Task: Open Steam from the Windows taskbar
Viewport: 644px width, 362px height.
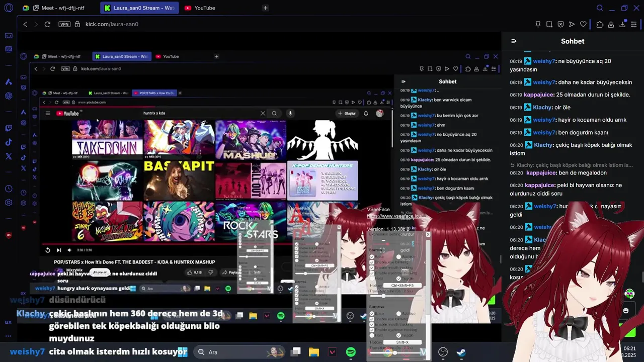Action: tap(461, 352)
